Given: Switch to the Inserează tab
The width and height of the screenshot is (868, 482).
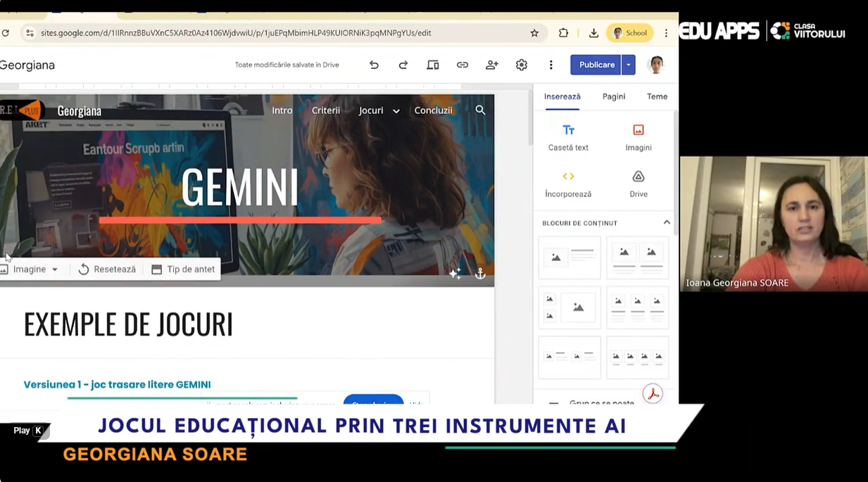Looking at the screenshot, I should 562,96.
